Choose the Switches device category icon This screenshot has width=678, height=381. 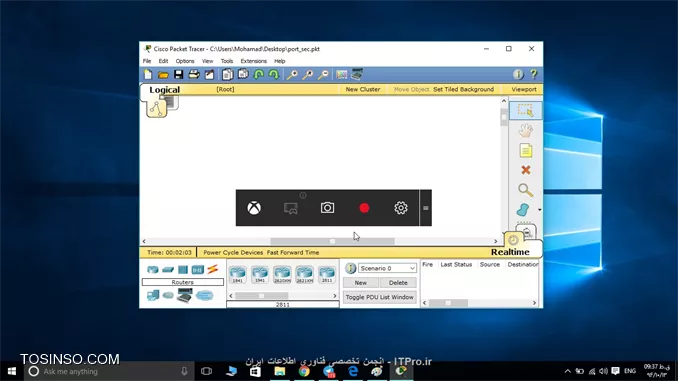[168, 269]
